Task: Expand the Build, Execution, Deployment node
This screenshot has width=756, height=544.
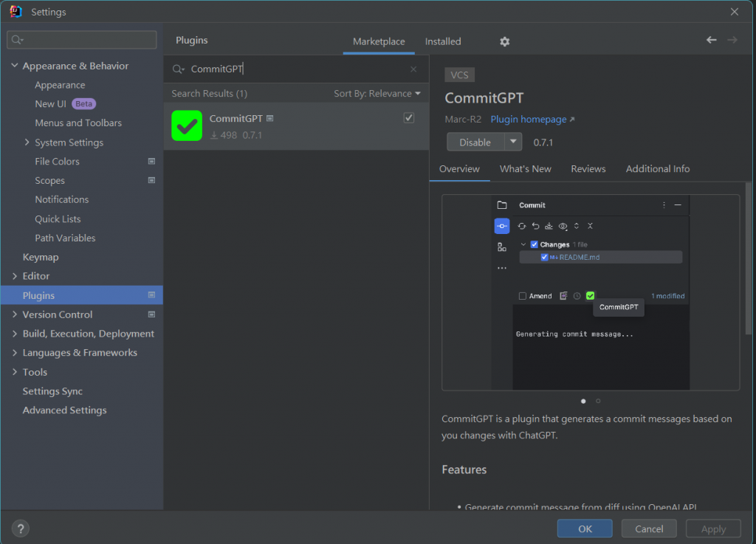Action: pos(15,334)
